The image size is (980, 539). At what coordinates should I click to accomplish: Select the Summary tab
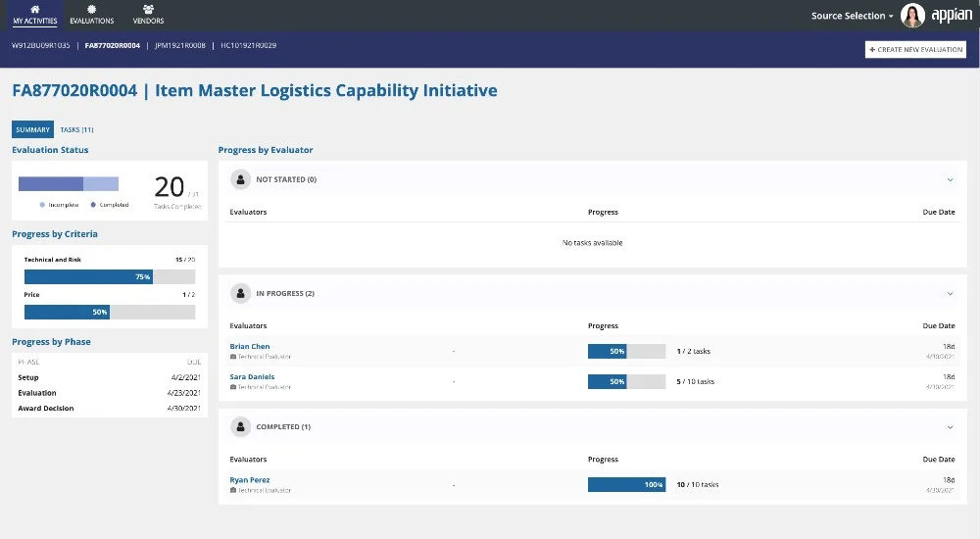(x=32, y=129)
